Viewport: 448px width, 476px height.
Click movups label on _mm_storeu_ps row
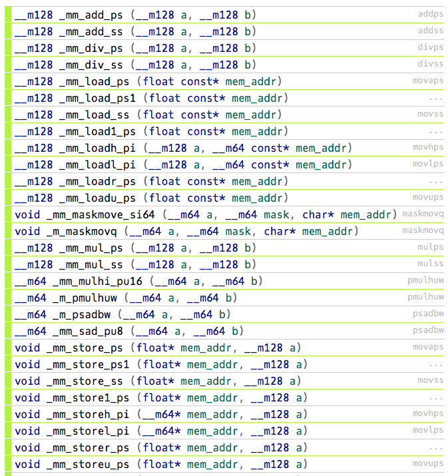pos(428,463)
